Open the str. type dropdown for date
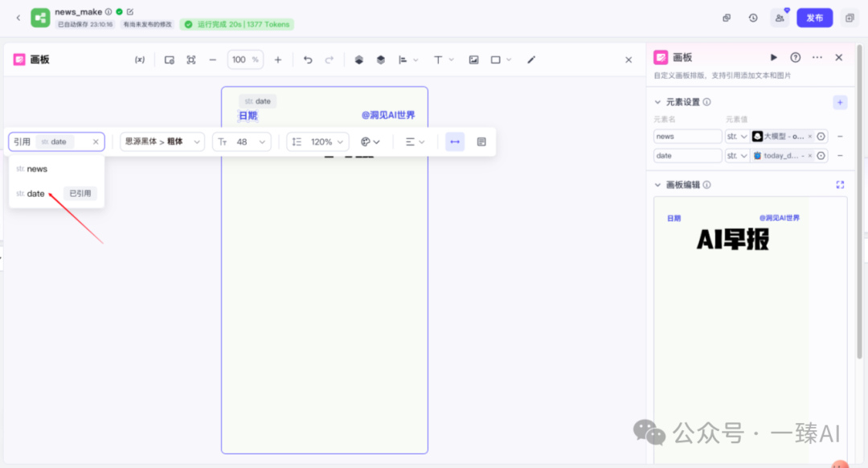This screenshot has width=868, height=468. [737, 156]
